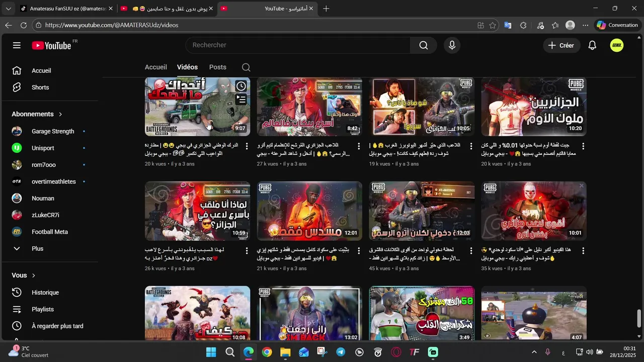
Task: Click the Rechercher search field
Action: click(x=297, y=45)
